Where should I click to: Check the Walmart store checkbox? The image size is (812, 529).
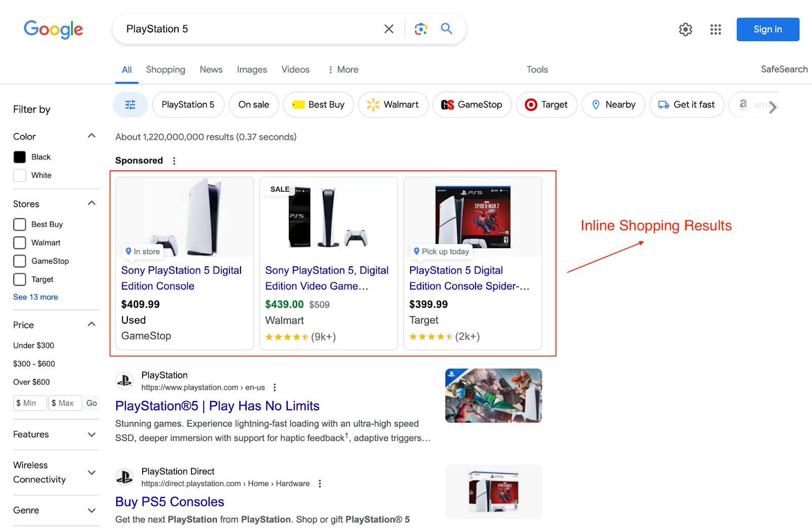pyautogui.click(x=20, y=243)
